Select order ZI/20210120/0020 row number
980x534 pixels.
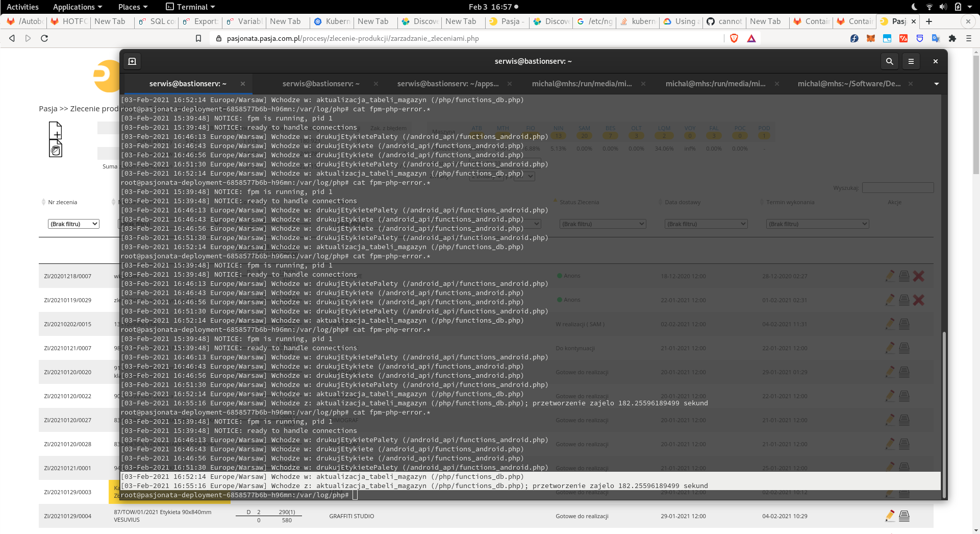point(67,372)
